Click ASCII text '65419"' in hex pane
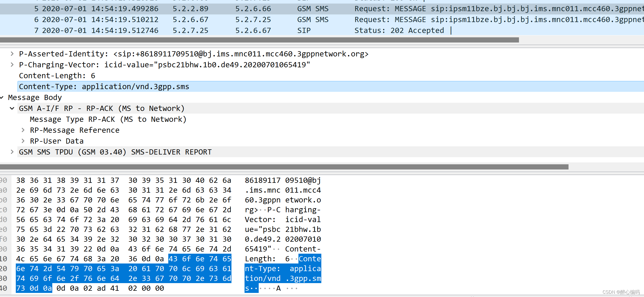The width and height of the screenshot is (644, 297). tap(258, 249)
